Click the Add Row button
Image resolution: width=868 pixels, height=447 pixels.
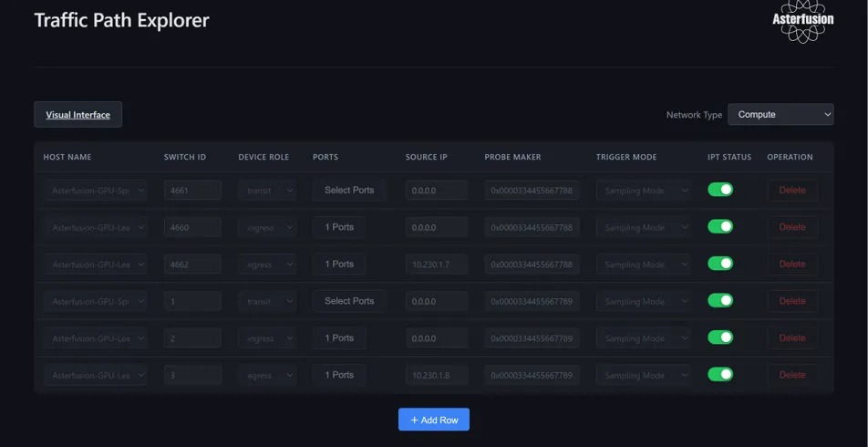[x=433, y=420]
